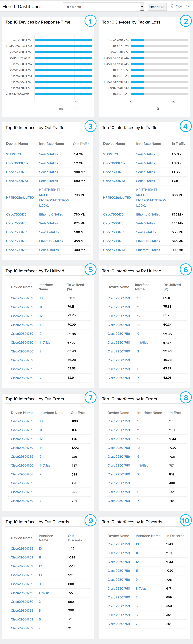Viewport: 193px width, 644px height.
Task: Open device 10.10.10.20 in Out Traffic table
Action: click(13, 154)
